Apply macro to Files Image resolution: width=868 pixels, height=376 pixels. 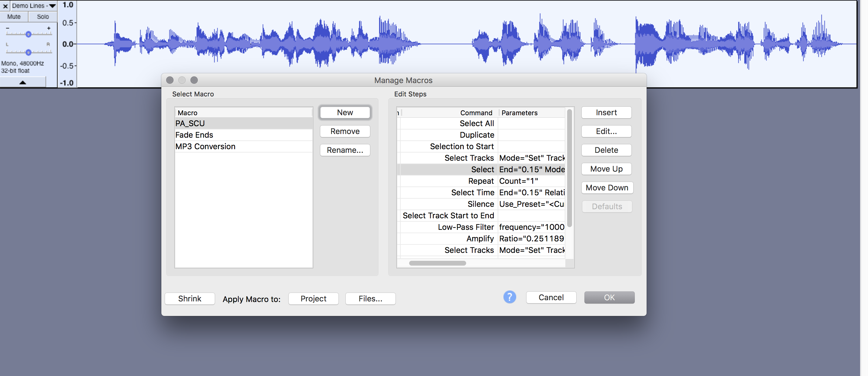[372, 298]
